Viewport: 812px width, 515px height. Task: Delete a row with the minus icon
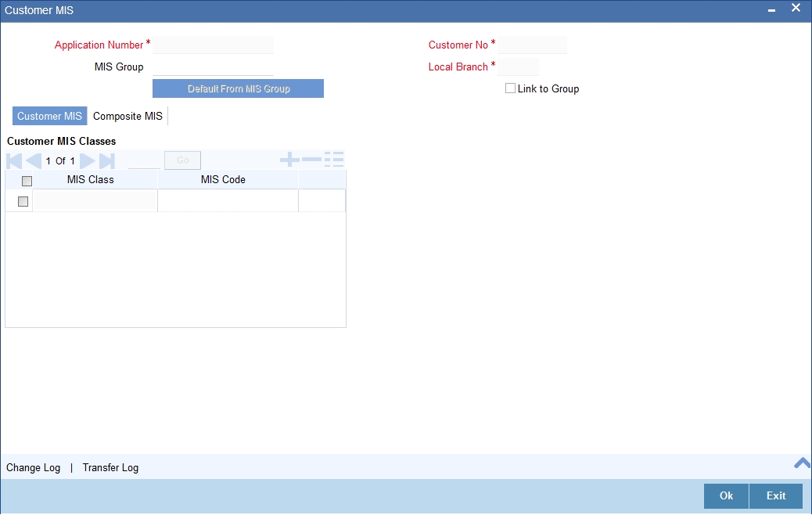[311, 160]
